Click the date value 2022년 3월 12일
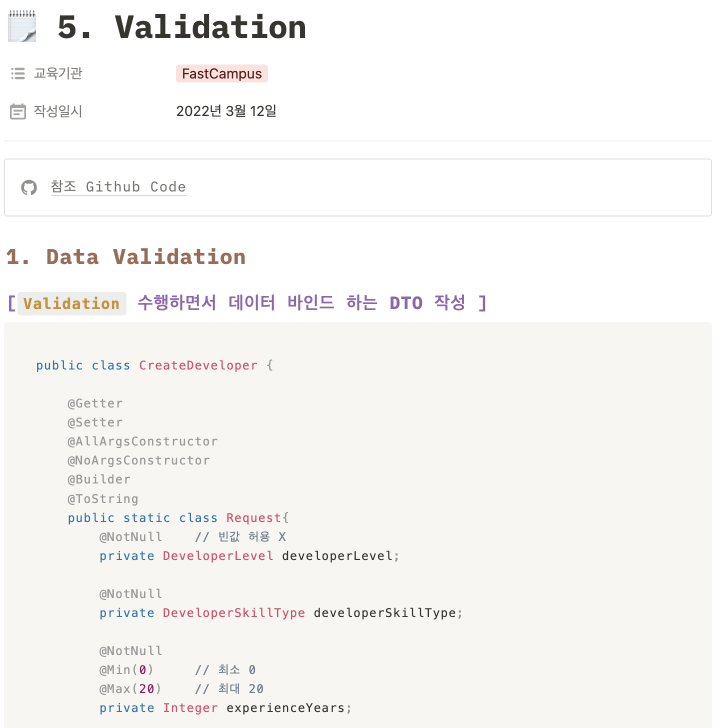This screenshot has height=728, width=725. (226, 111)
